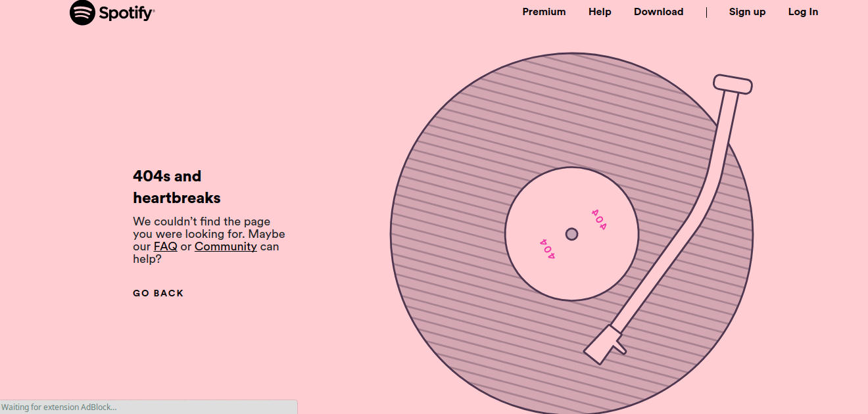Click the Sign up link
This screenshot has height=414, width=868.
tap(747, 12)
